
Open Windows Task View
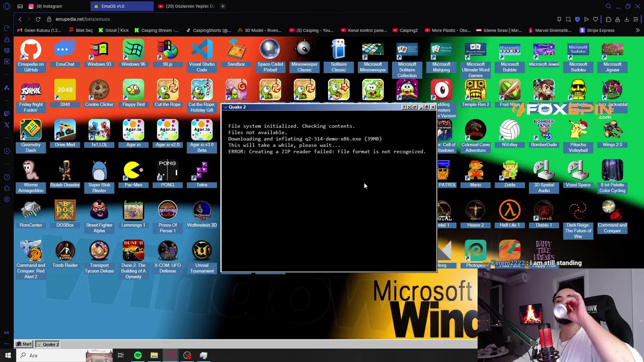click(121, 355)
